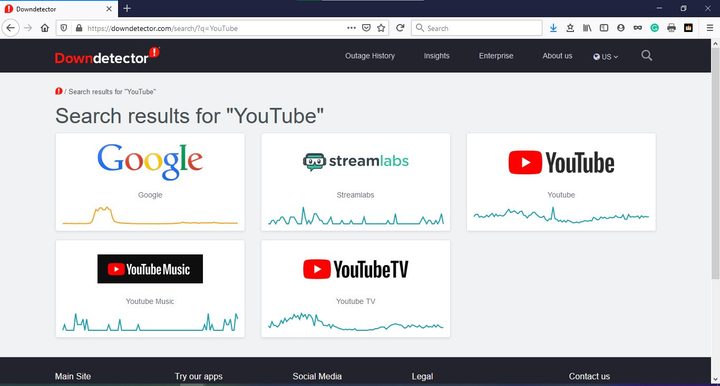
Task: Open Enterprise in navigation
Action: point(496,56)
